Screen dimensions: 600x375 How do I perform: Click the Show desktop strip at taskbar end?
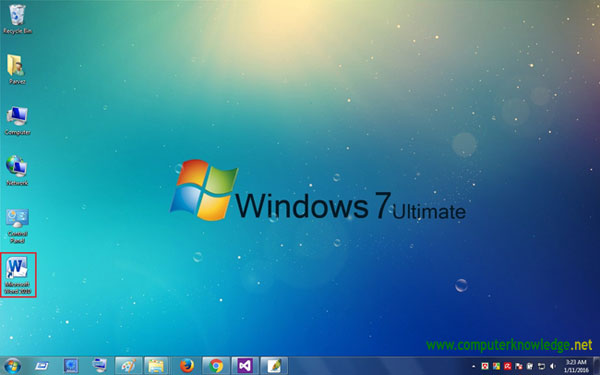[x=596, y=366]
